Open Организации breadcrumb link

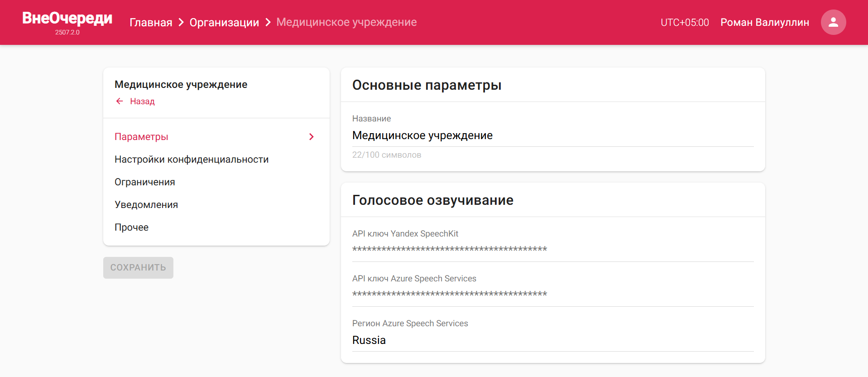(224, 22)
